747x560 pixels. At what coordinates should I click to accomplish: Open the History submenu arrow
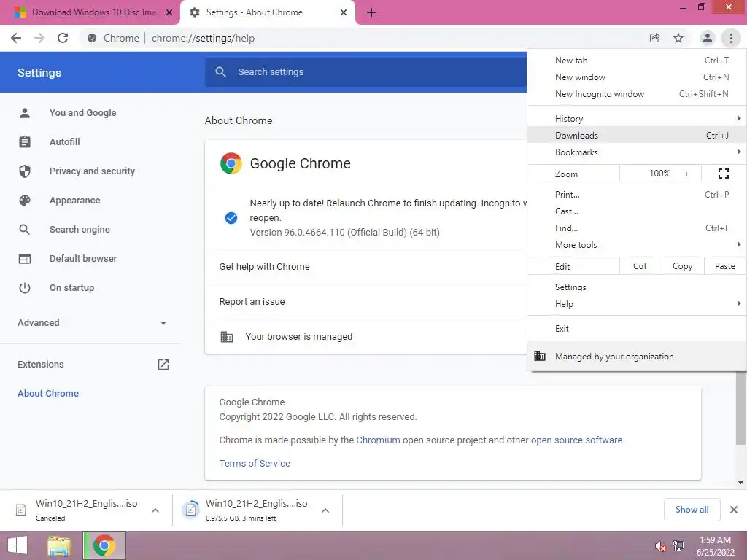click(x=738, y=118)
